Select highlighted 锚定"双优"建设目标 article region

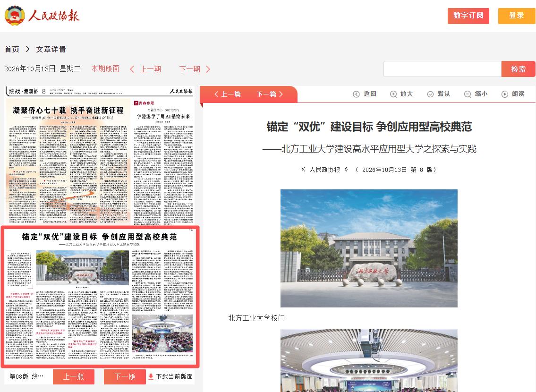pyautogui.click(x=100, y=297)
